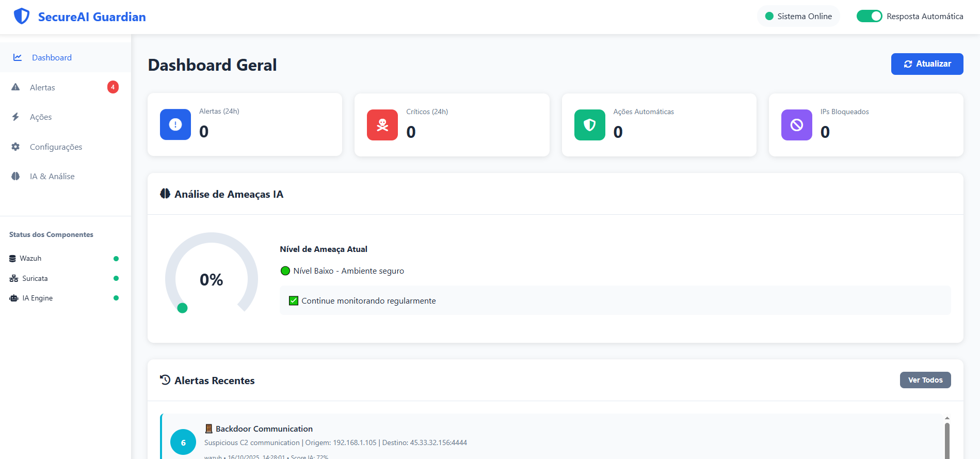Open the Dashboard menu item
The image size is (980, 459).
click(x=66, y=57)
